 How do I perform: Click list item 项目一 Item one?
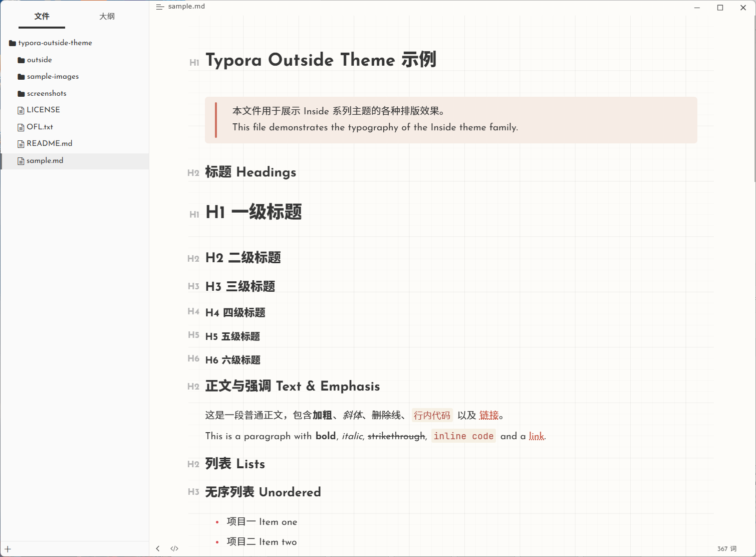tap(262, 522)
